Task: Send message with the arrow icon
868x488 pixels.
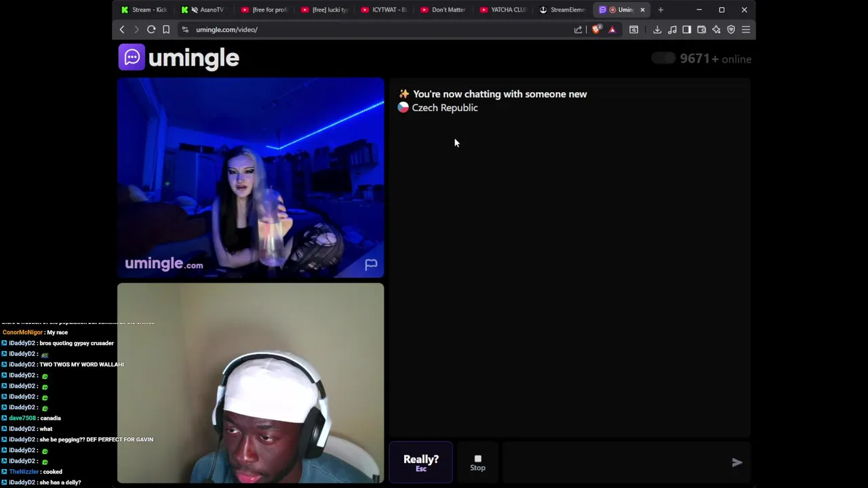Action: click(x=737, y=462)
